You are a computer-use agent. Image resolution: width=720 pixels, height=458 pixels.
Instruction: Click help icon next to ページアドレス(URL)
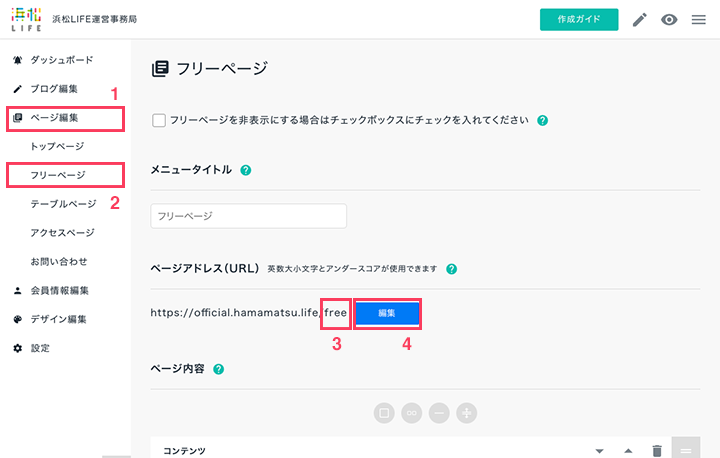point(451,269)
